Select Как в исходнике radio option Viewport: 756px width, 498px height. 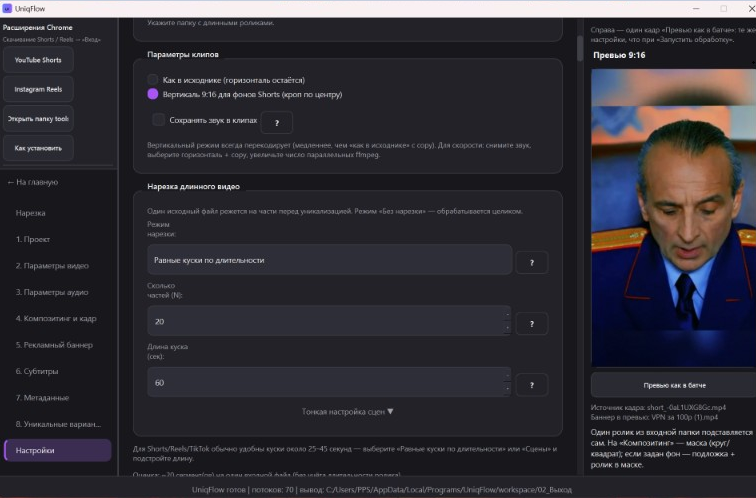click(152, 80)
